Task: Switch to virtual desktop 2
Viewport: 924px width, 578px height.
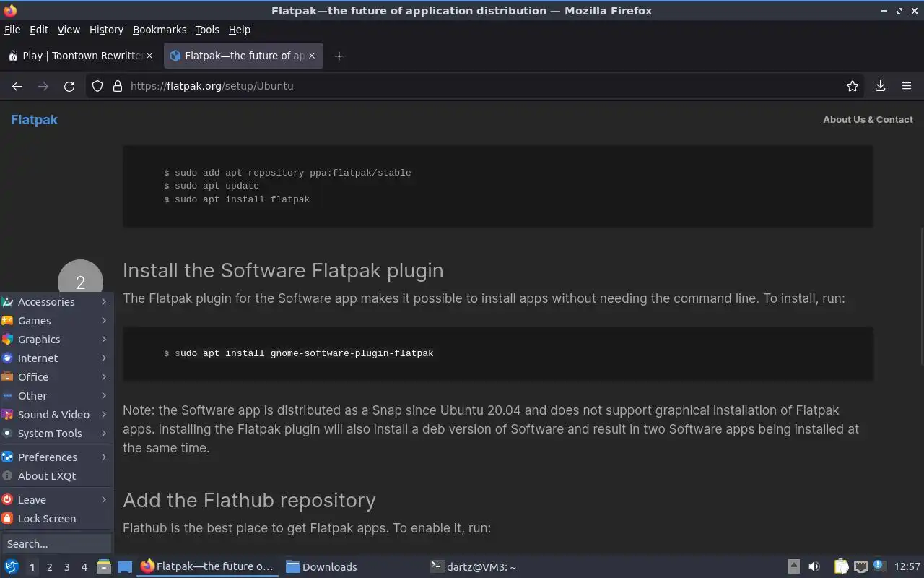Action: [x=49, y=567]
